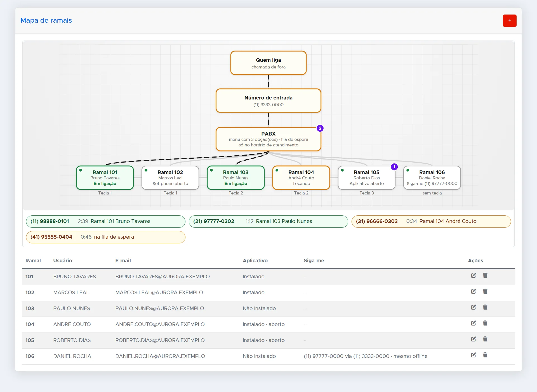Open the call chip (31) 96666-0303
537x392 pixels.
(431, 221)
